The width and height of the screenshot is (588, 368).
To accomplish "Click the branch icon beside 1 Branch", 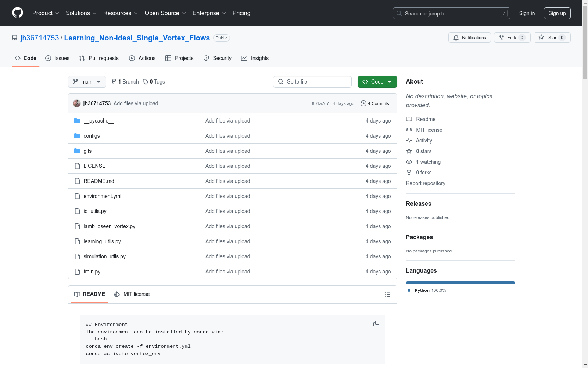I will 114,82.
